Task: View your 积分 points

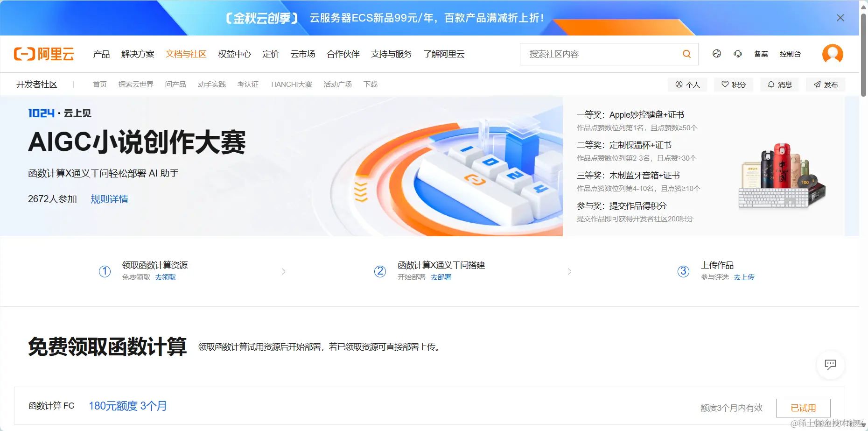Action: 733,84
